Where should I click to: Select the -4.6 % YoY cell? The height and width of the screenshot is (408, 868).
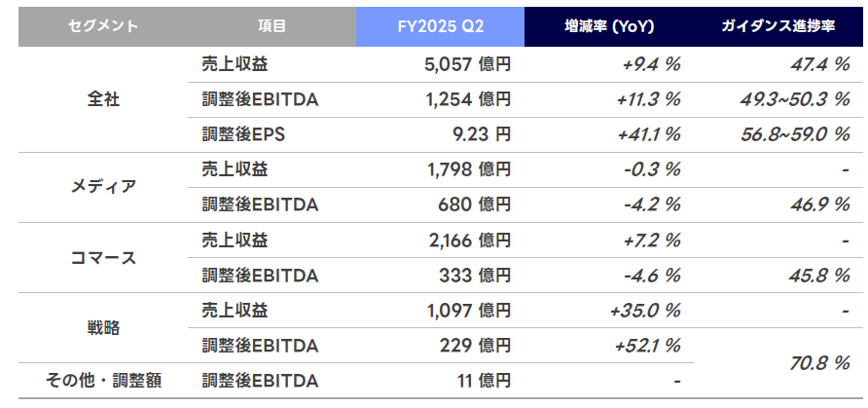click(x=652, y=275)
